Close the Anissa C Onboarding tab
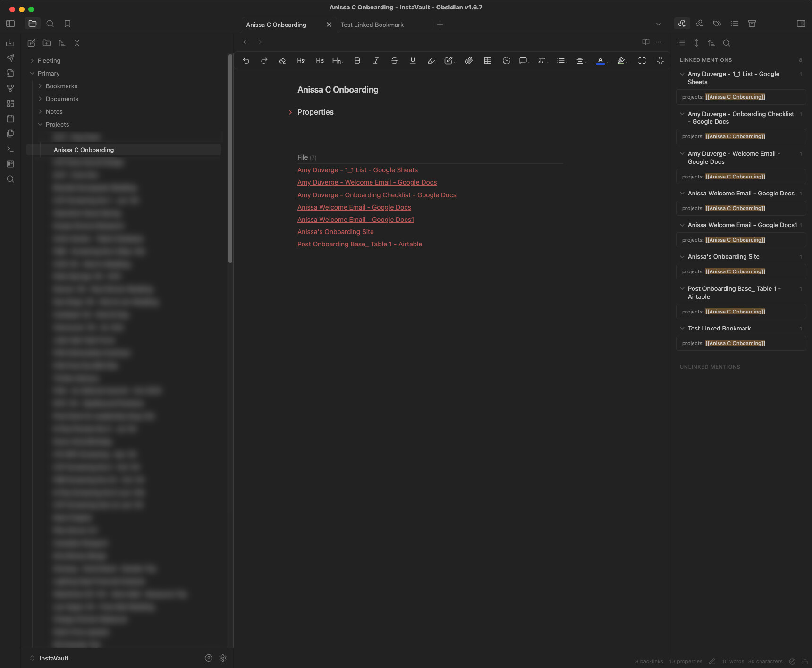Screen dimensions: 812x668 (x=329, y=25)
